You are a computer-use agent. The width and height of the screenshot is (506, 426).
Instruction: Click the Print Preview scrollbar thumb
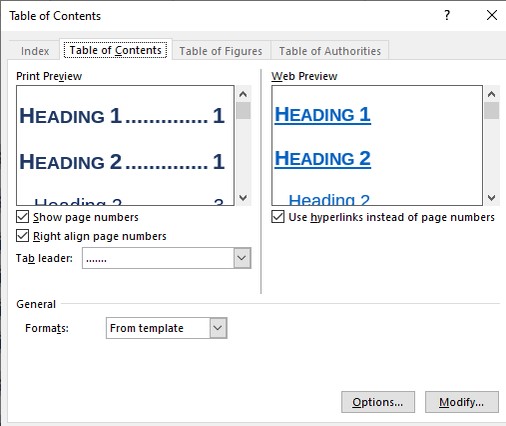tap(243, 111)
